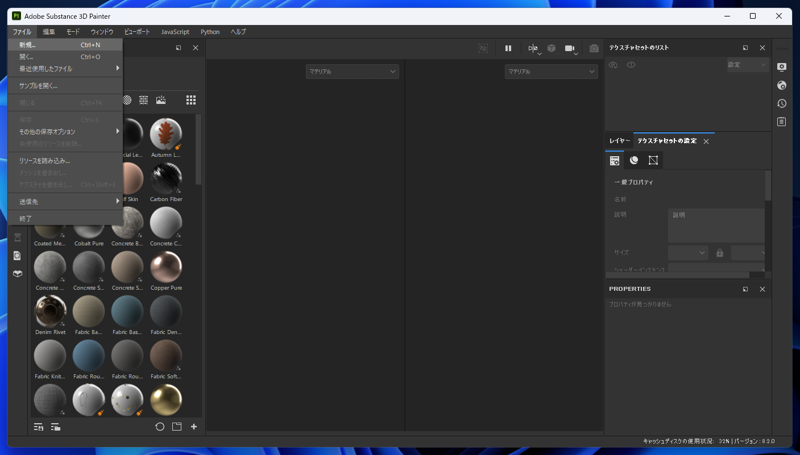The height and width of the screenshot is (455, 800).
Task: Click the folder icon at assets panel bottom
Action: (x=177, y=427)
